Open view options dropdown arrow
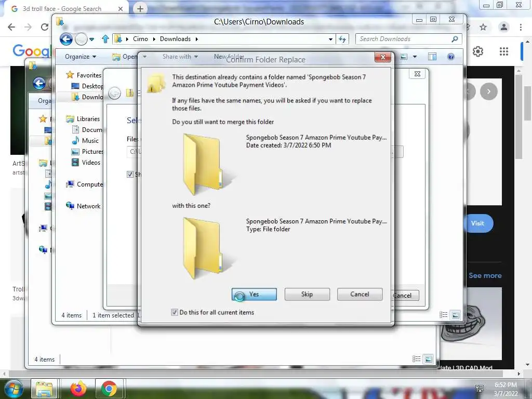Image resolution: width=532 pixels, height=399 pixels. [415, 57]
